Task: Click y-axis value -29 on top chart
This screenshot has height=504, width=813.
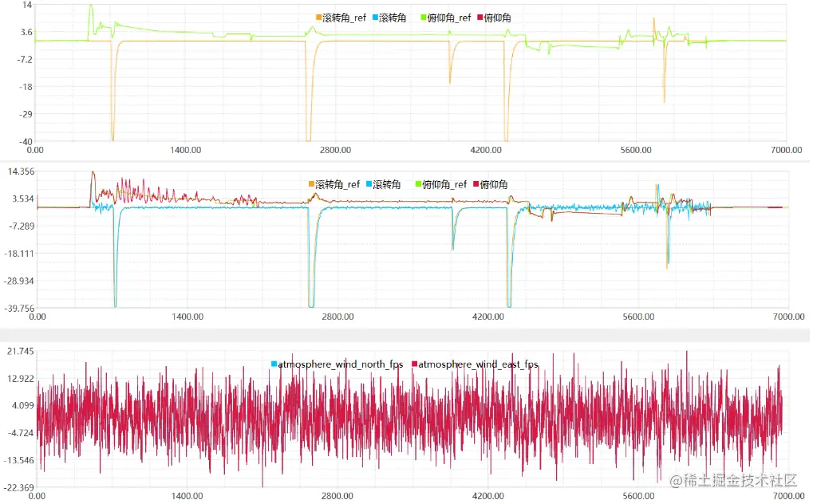Action: point(26,114)
